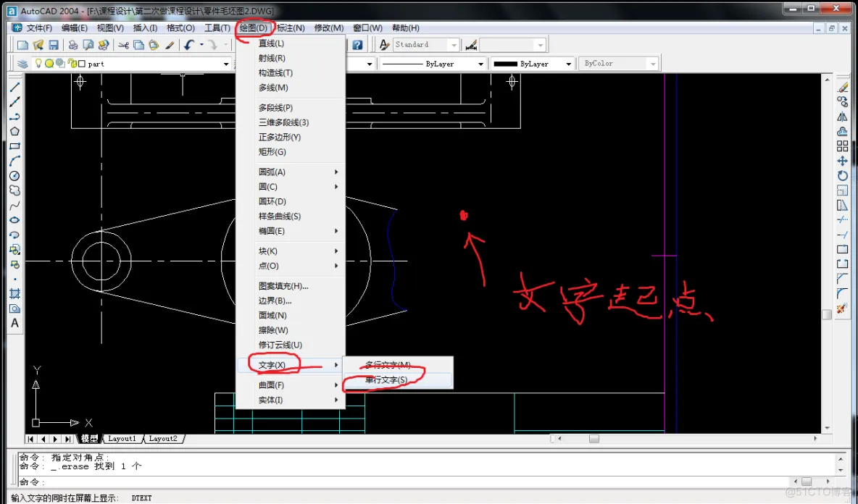Image resolution: width=858 pixels, height=504 pixels.
Task: Select the Multiline Text 'A' tool
Action: pos(14,323)
